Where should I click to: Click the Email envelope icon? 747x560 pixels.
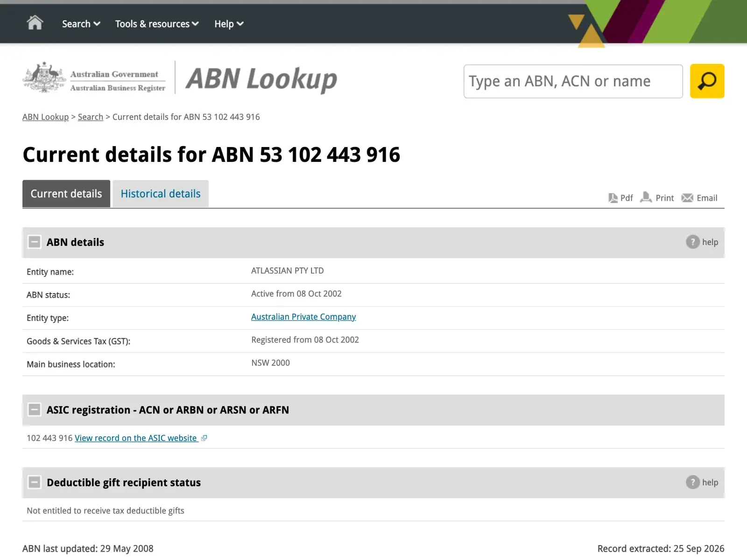(687, 198)
